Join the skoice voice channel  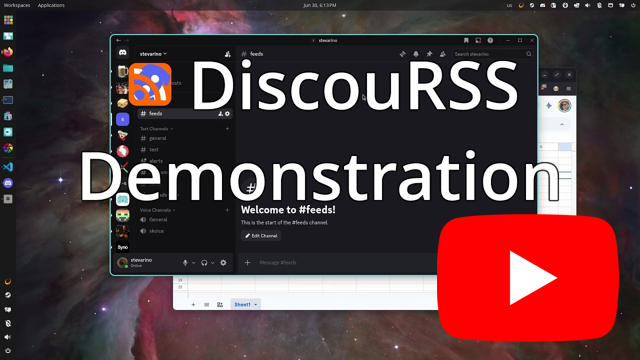pyautogui.click(x=156, y=231)
